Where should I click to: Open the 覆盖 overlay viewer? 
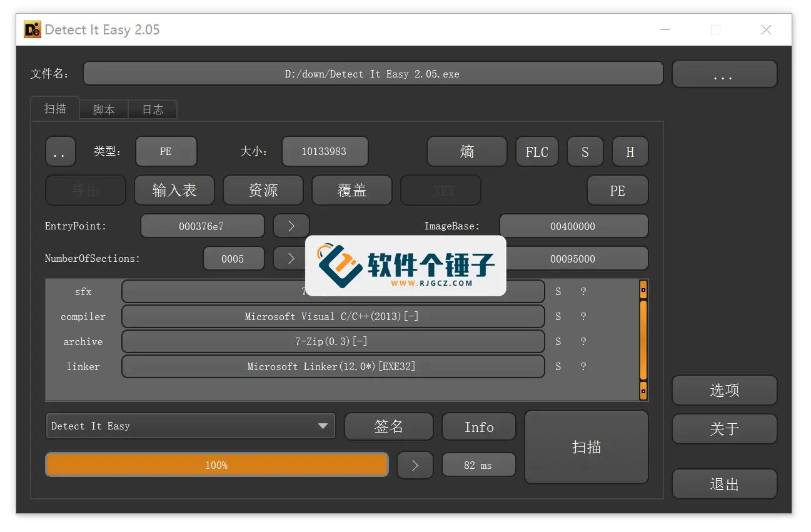pos(352,190)
